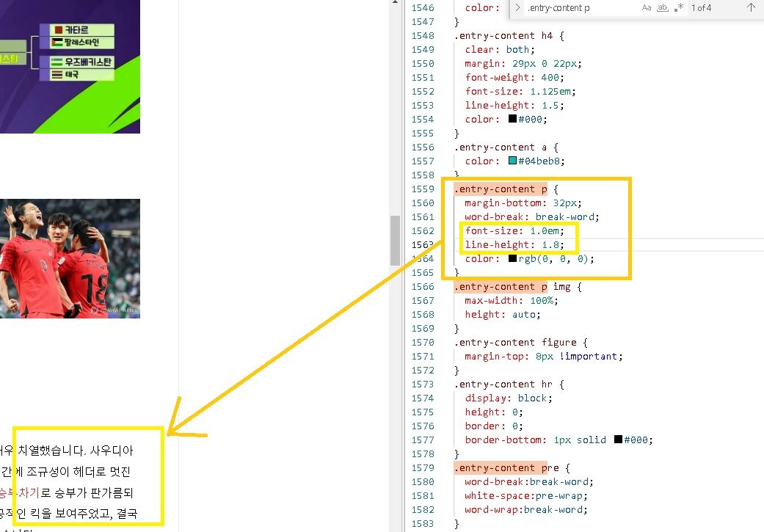
Task: Click red link text '승부차기' in article
Action: (x=20, y=492)
